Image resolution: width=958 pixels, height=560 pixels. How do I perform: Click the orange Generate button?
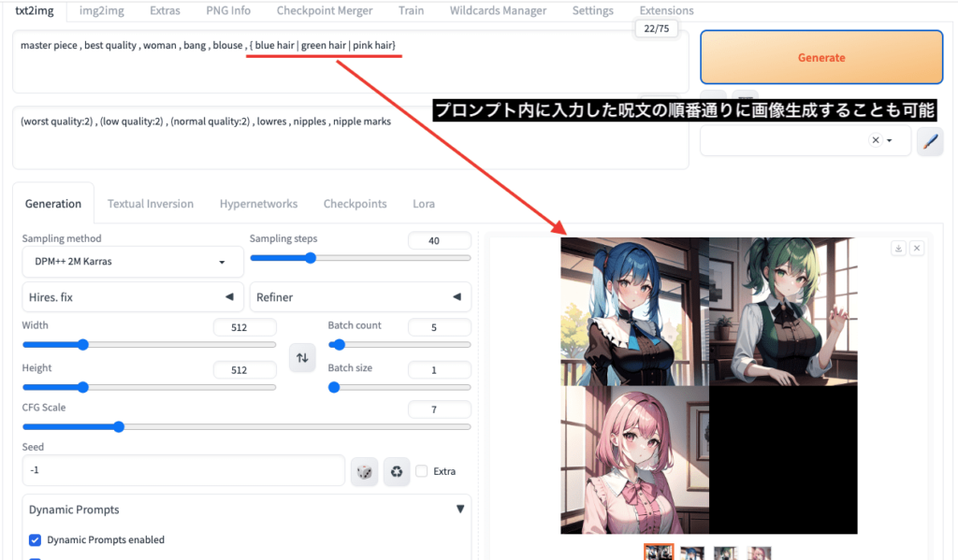(821, 57)
